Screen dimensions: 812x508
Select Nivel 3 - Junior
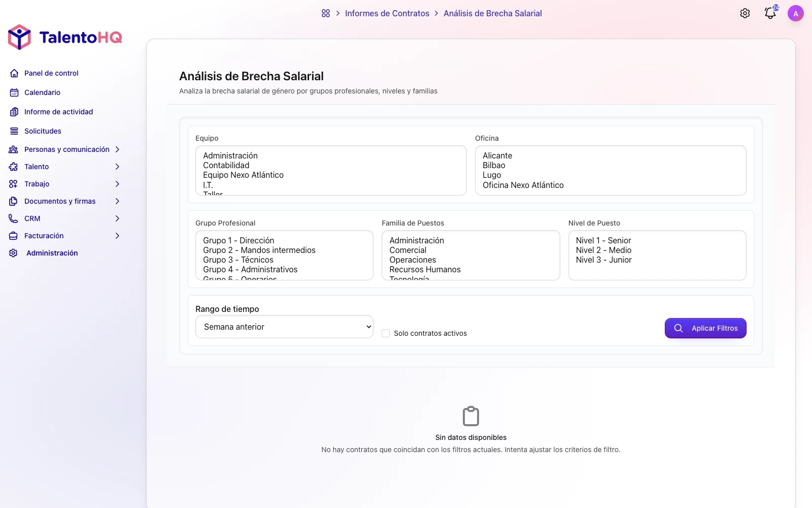pos(657,260)
